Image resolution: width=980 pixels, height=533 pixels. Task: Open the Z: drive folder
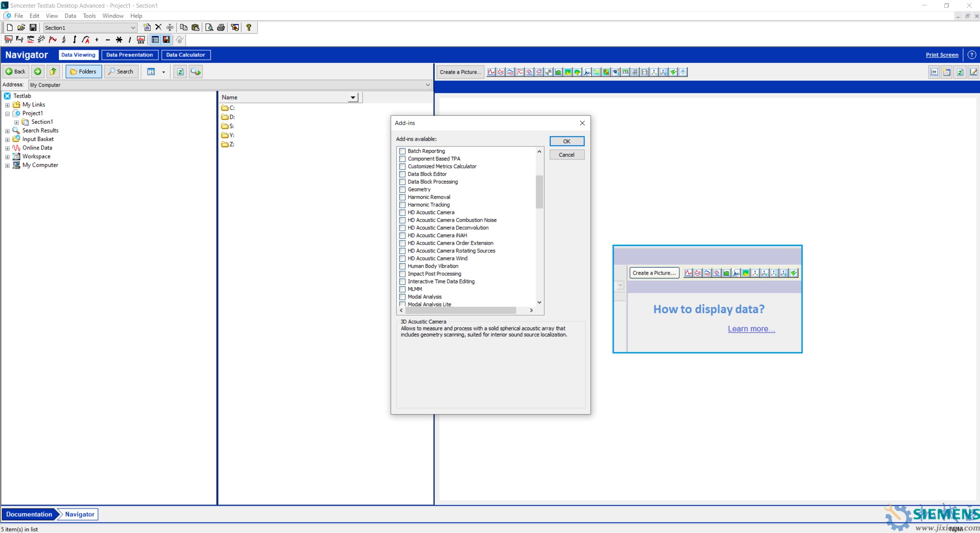coord(231,144)
